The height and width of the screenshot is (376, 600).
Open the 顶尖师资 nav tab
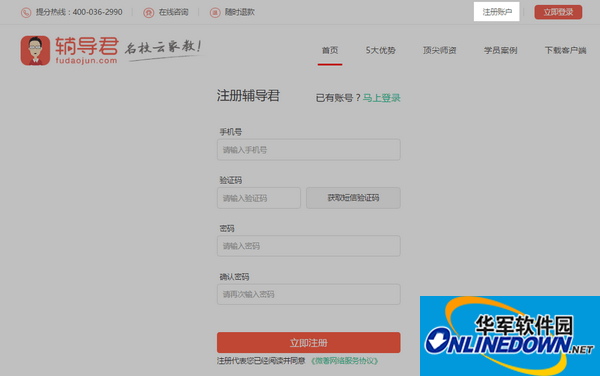pos(440,50)
